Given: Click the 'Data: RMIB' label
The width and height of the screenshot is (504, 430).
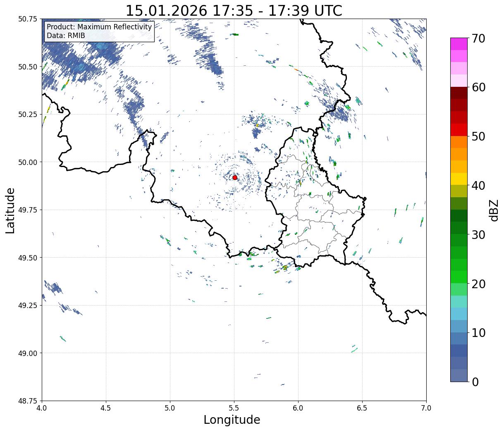Looking at the screenshot, I should click(66, 36).
